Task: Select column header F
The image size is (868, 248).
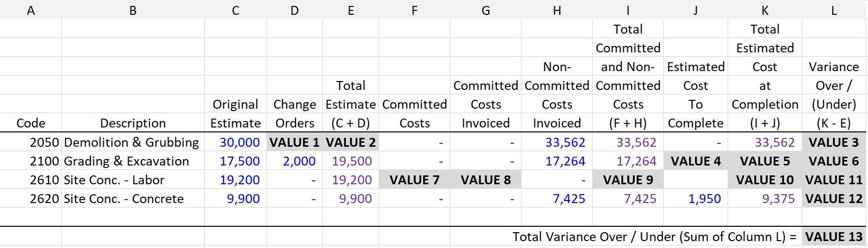Action: tap(414, 10)
